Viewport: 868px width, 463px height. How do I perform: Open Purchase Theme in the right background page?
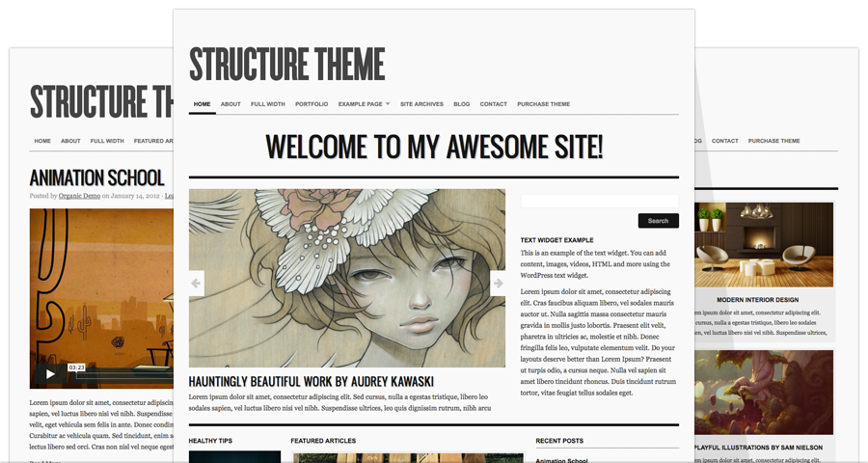click(x=773, y=141)
